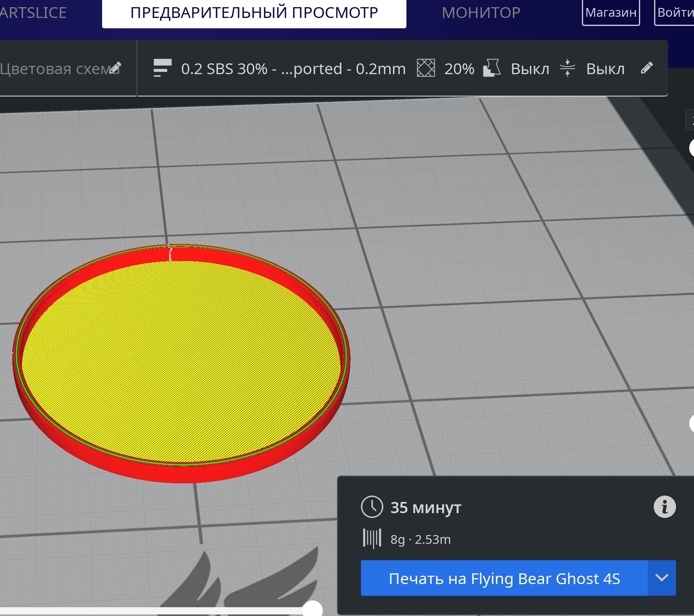Click the Войти sign-in button
This screenshot has height=616, width=694.
pyautogui.click(x=675, y=13)
